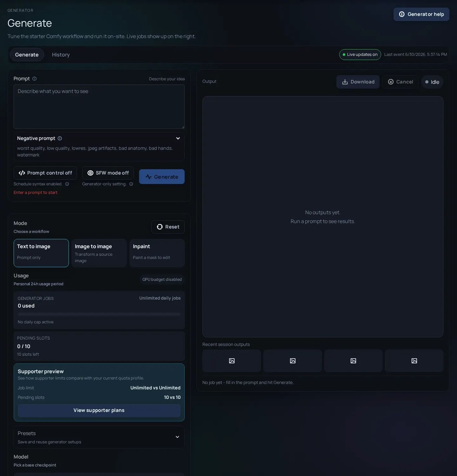Click the 'Describe your idea' hint

click(167, 79)
